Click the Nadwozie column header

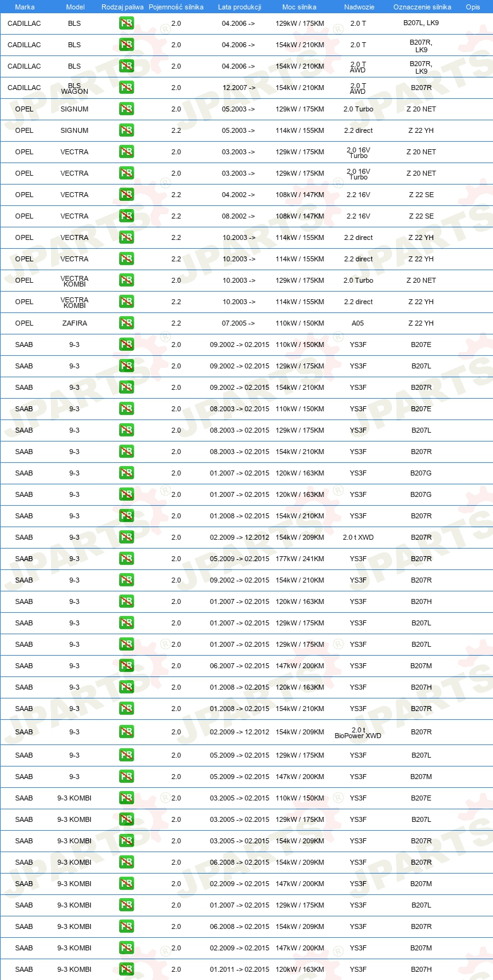pyautogui.click(x=359, y=6)
